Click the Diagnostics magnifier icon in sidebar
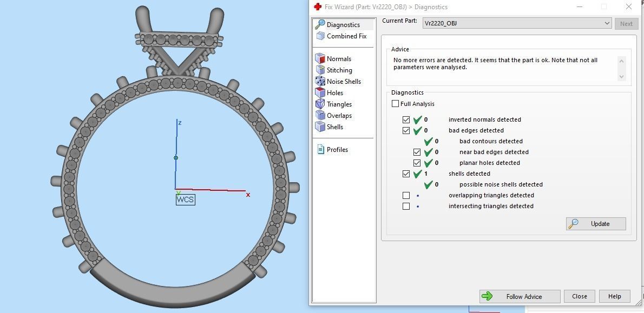The image size is (644, 313). click(320, 25)
